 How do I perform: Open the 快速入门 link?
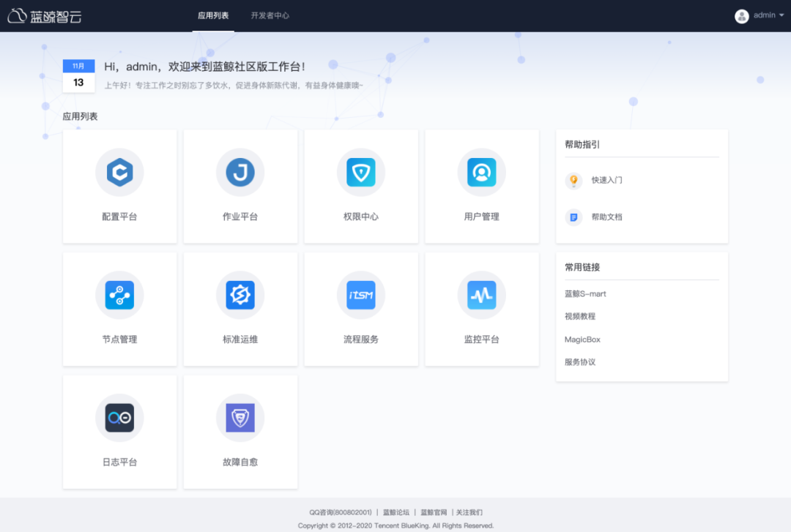[607, 180]
